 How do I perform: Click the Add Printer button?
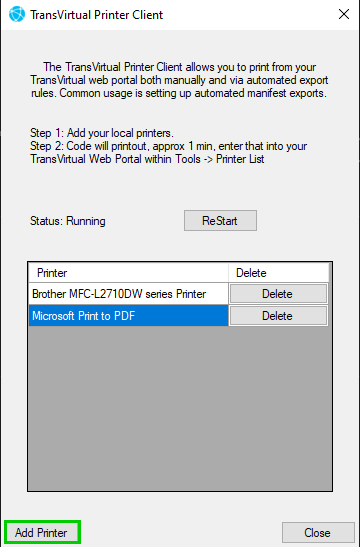(42, 532)
